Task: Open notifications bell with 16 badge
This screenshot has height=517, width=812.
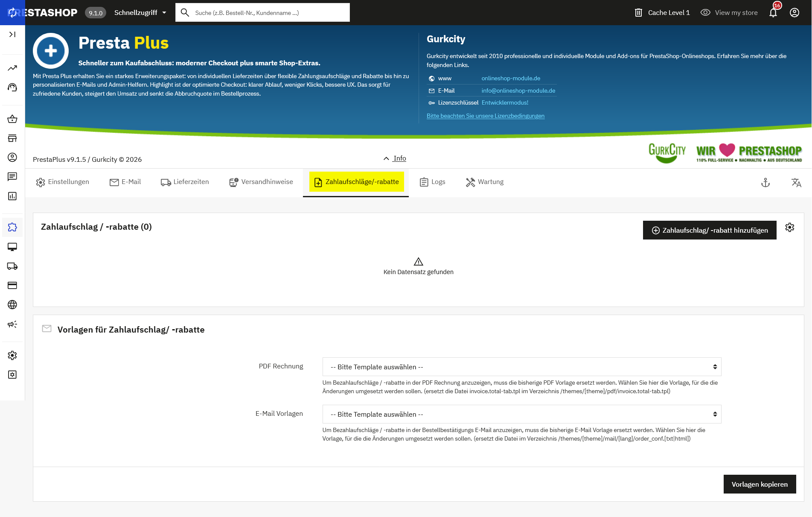Action: (x=773, y=12)
